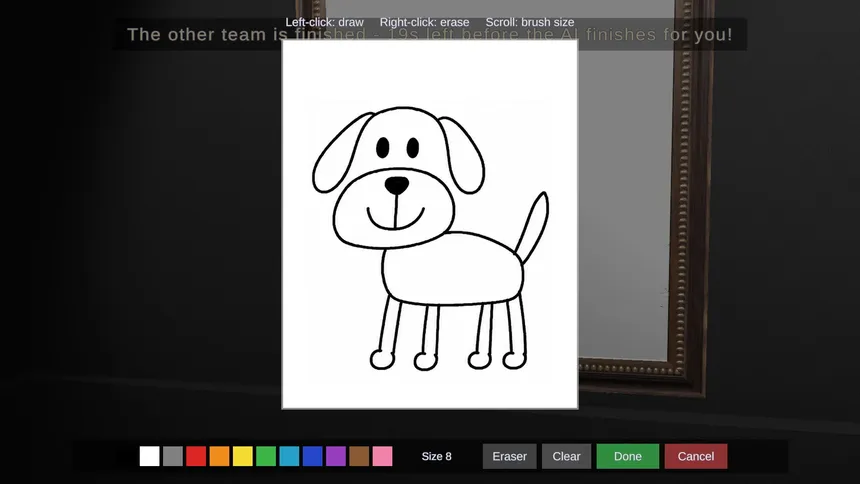Select the yellow color swatch
This screenshot has height=484, width=860.
242,456
